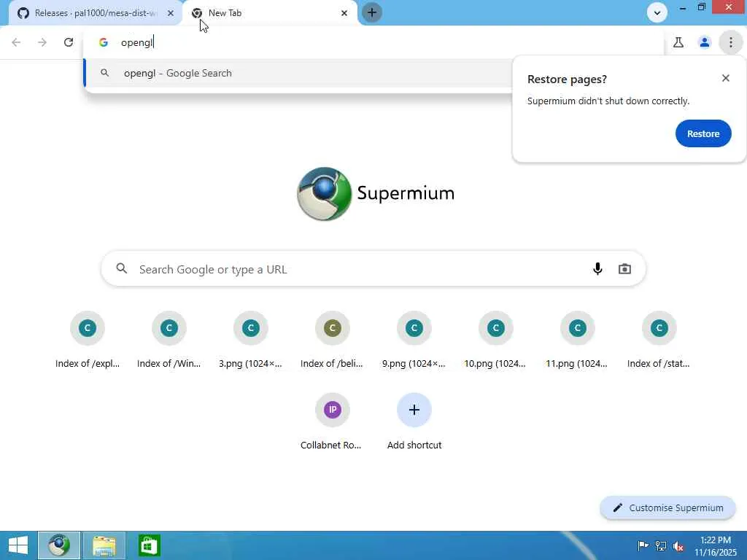Click the Action Center flag tray icon
The image size is (747, 560).
point(643,545)
